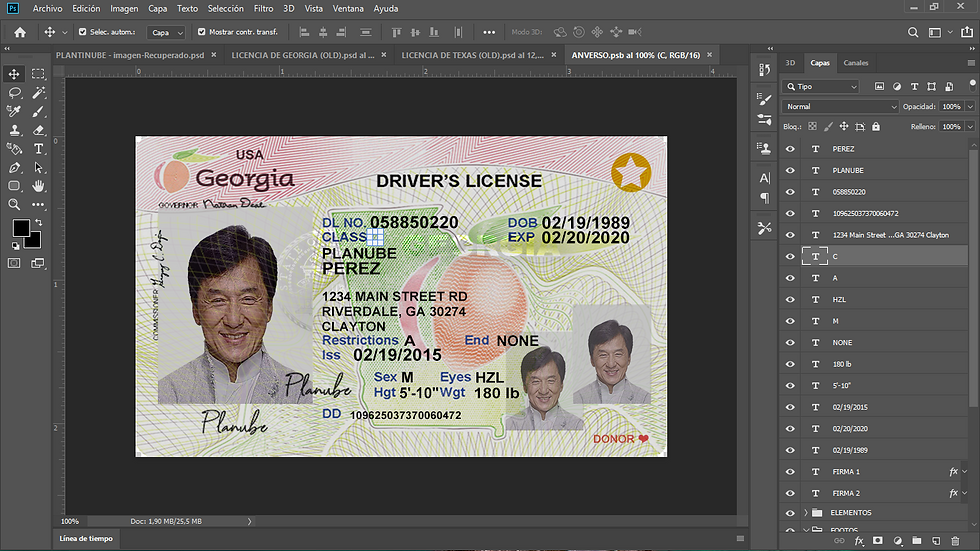This screenshot has height=551, width=980.
Task: Open the status bar info arrow
Action: pos(249,521)
